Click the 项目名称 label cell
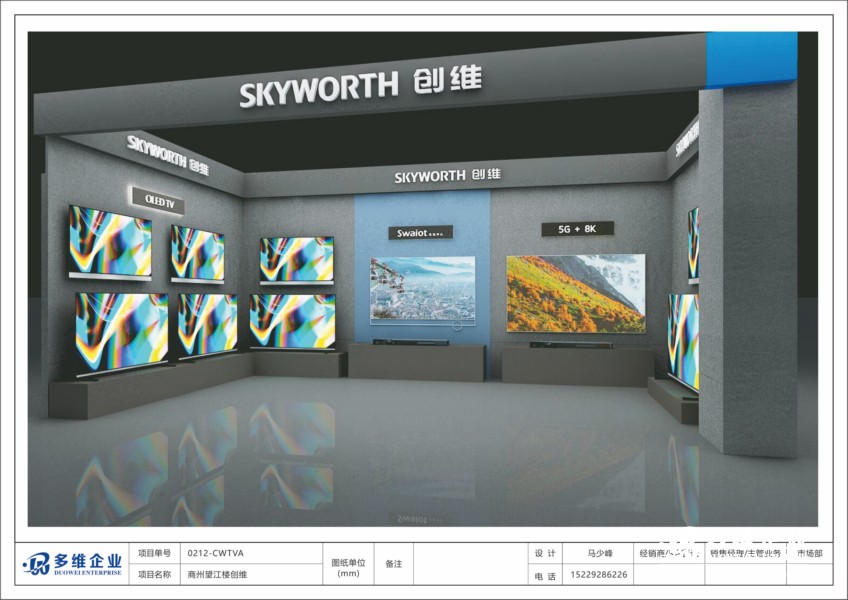 click(x=154, y=575)
